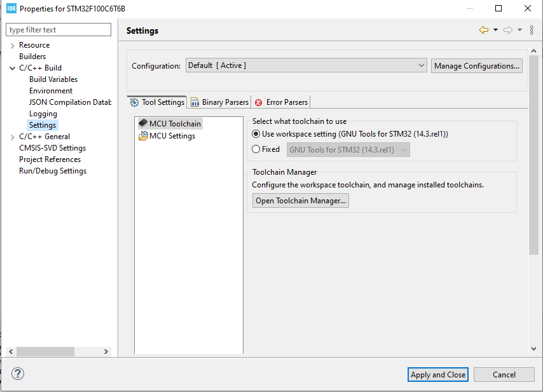
Task: Expand the C/C++ General tree node
Action: [x=13, y=137]
